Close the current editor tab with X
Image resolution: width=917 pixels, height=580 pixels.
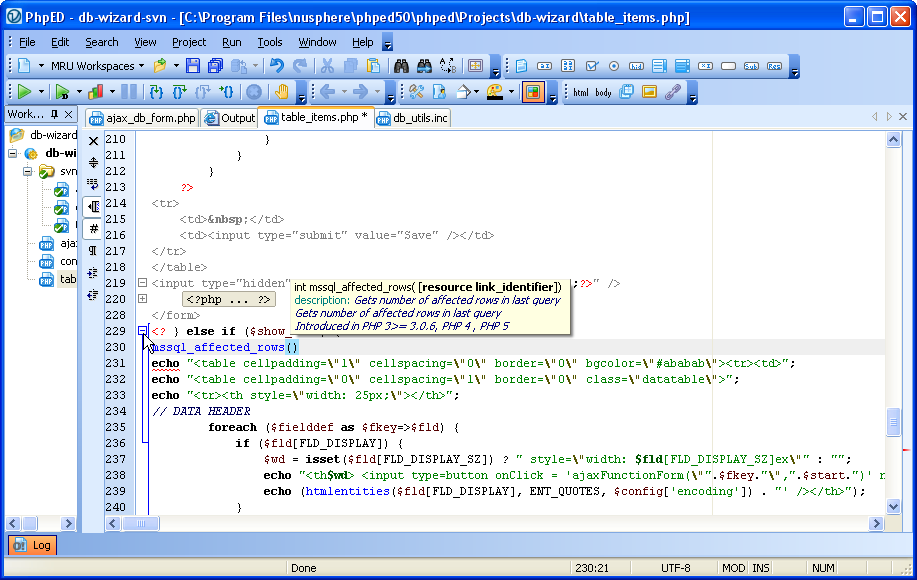coord(903,116)
